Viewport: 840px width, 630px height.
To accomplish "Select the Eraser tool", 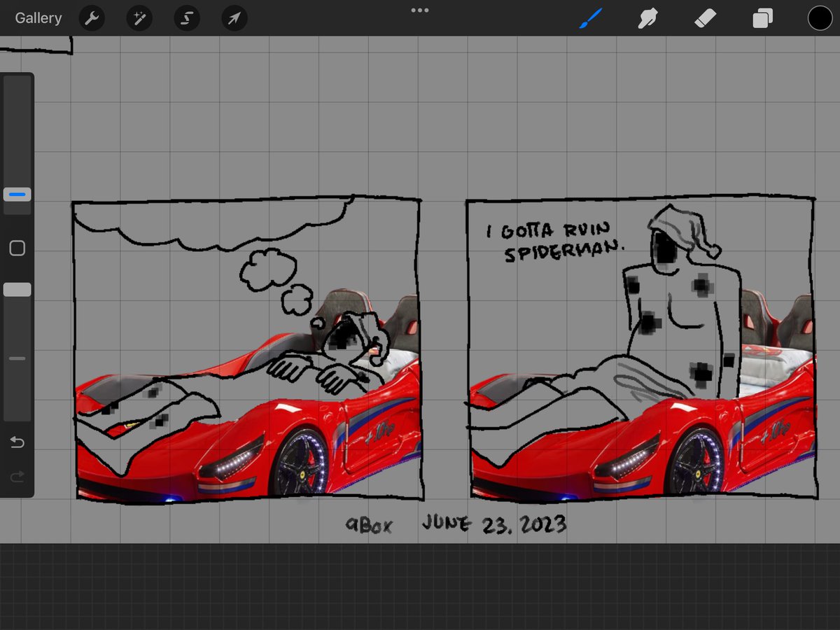I will pyautogui.click(x=705, y=18).
